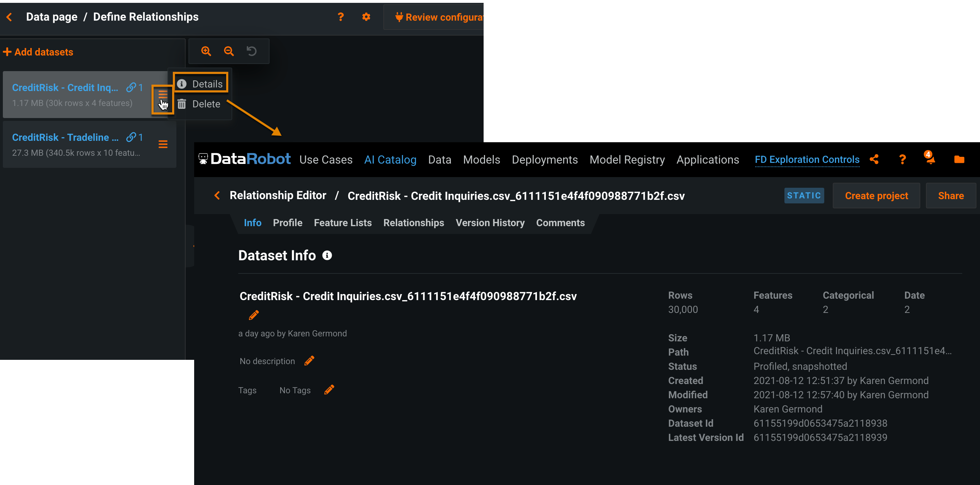Edit the dataset description with pencil icon
Image resolution: width=980 pixels, height=485 pixels.
309,361
